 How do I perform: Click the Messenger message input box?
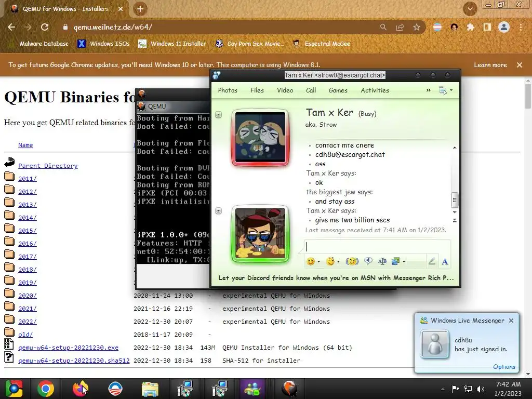[x=377, y=247]
